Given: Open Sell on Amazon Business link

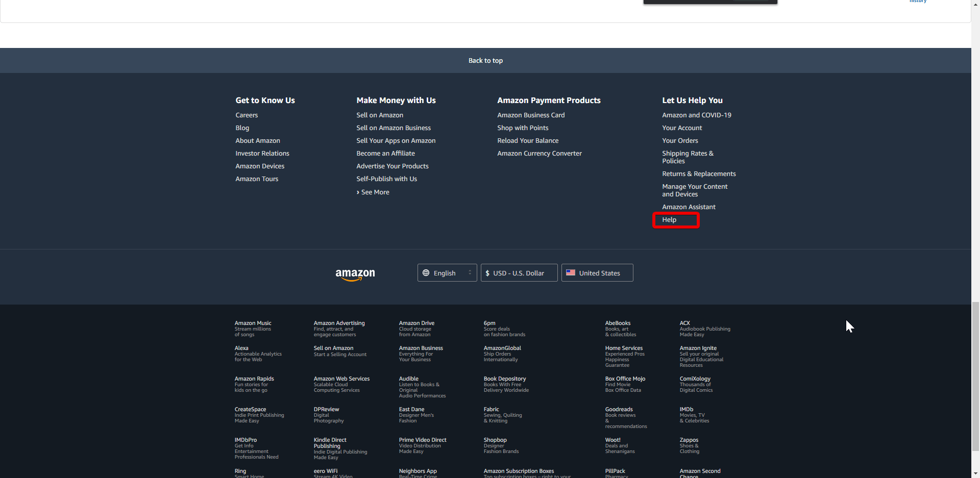Looking at the screenshot, I should point(394,128).
